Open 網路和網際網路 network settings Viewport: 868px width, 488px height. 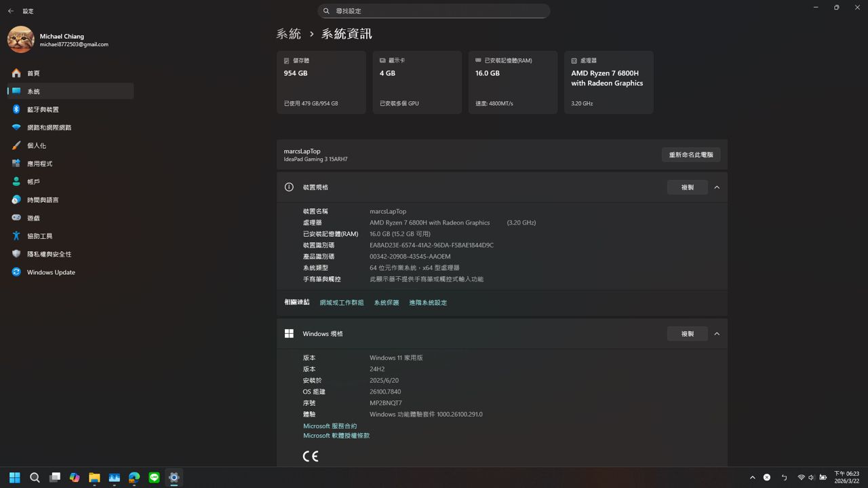click(49, 128)
